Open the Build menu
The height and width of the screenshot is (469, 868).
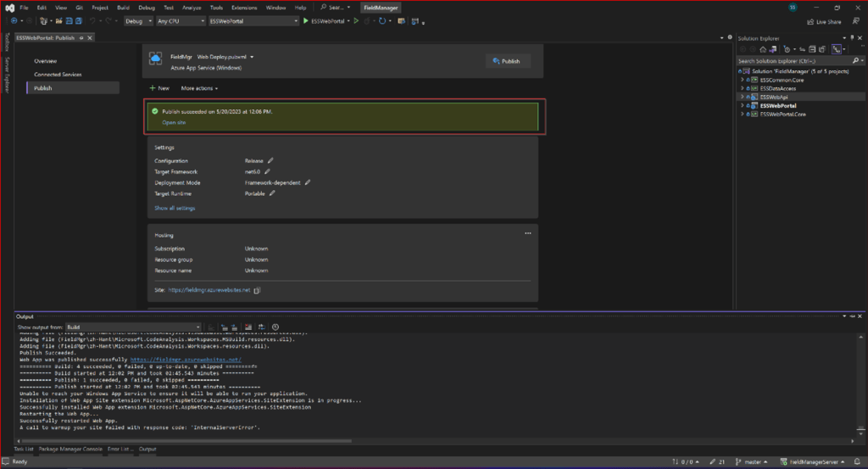click(123, 8)
